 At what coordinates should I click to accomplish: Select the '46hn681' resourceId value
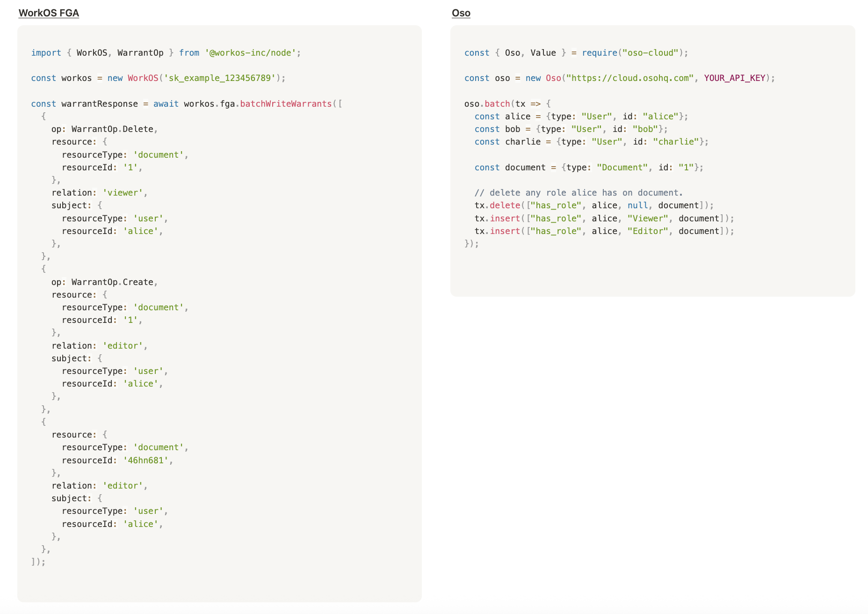pyautogui.click(x=145, y=460)
